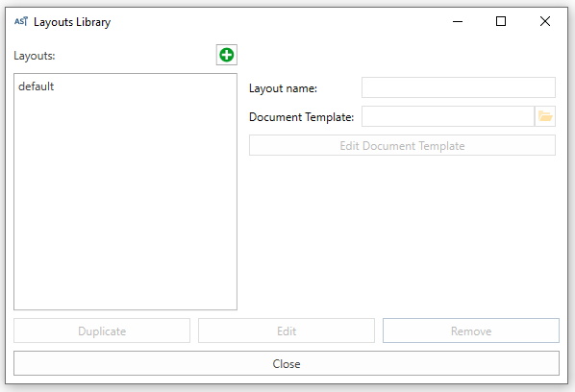
Task: Focus the Layout name text field
Action: point(459,87)
